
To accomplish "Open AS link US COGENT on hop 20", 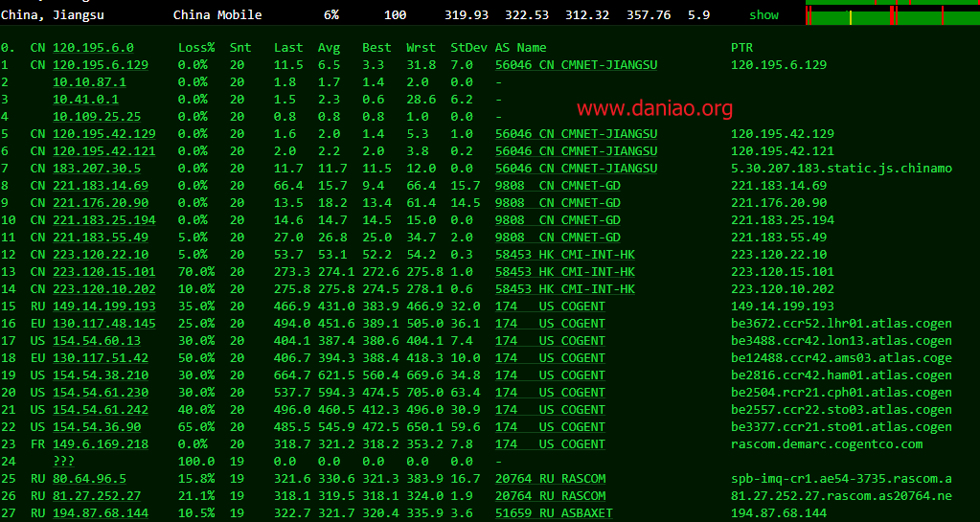I will point(550,393).
